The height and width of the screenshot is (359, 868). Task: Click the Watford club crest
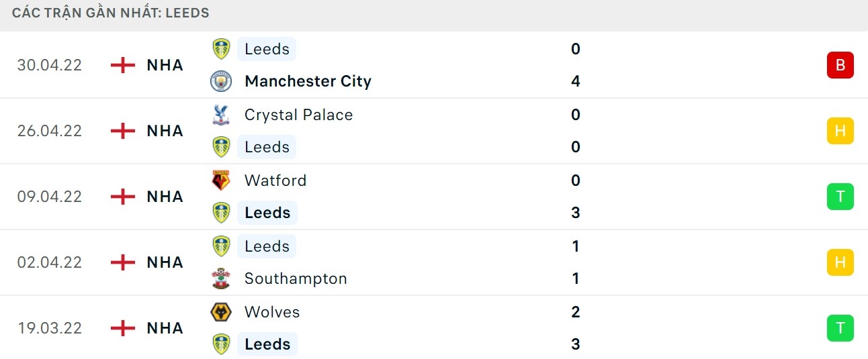click(x=221, y=181)
